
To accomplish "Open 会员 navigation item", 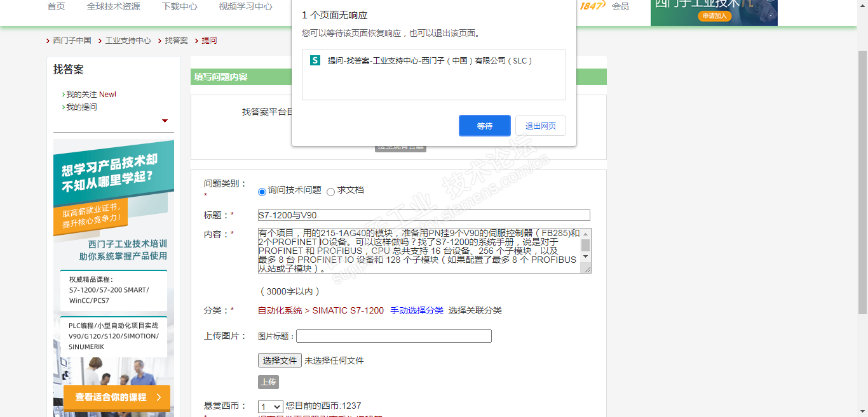I will [620, 6].
